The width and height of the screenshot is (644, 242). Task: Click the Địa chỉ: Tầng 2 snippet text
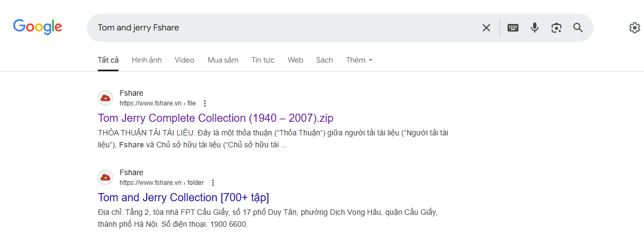pyautogui.click(x=268, y=219)
